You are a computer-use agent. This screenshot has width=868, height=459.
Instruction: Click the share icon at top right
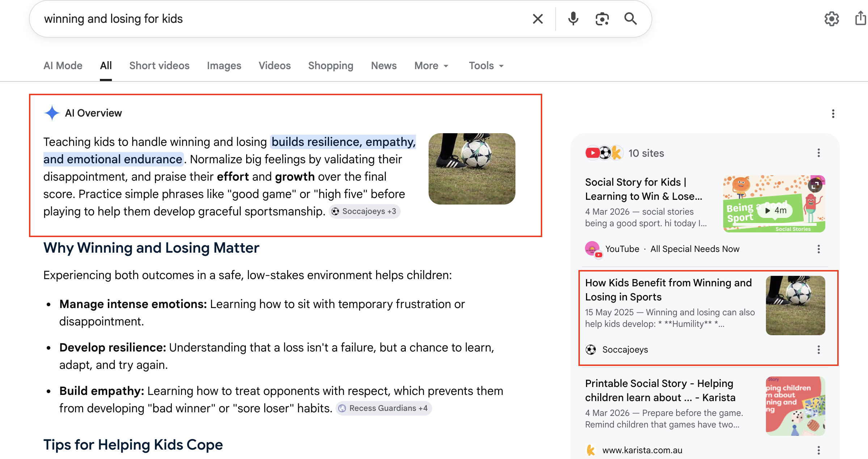click(x=861, y=18)
